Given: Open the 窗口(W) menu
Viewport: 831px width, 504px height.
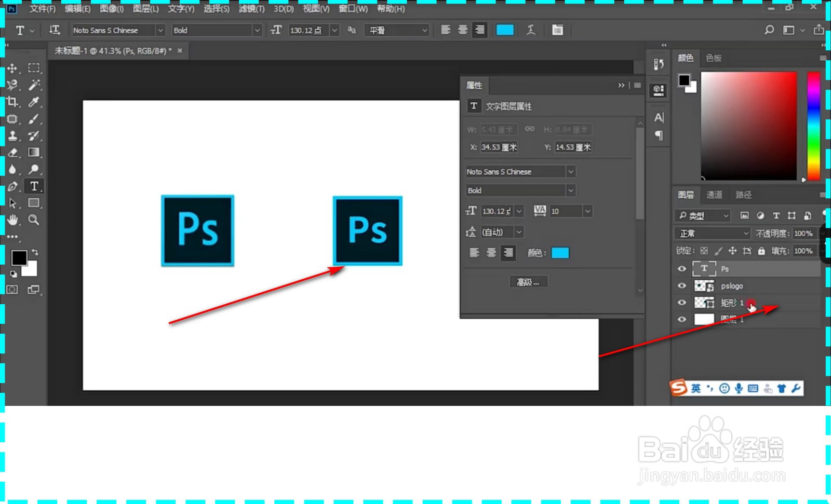Looking at the screenshot, I should click(x=353, y=9).
